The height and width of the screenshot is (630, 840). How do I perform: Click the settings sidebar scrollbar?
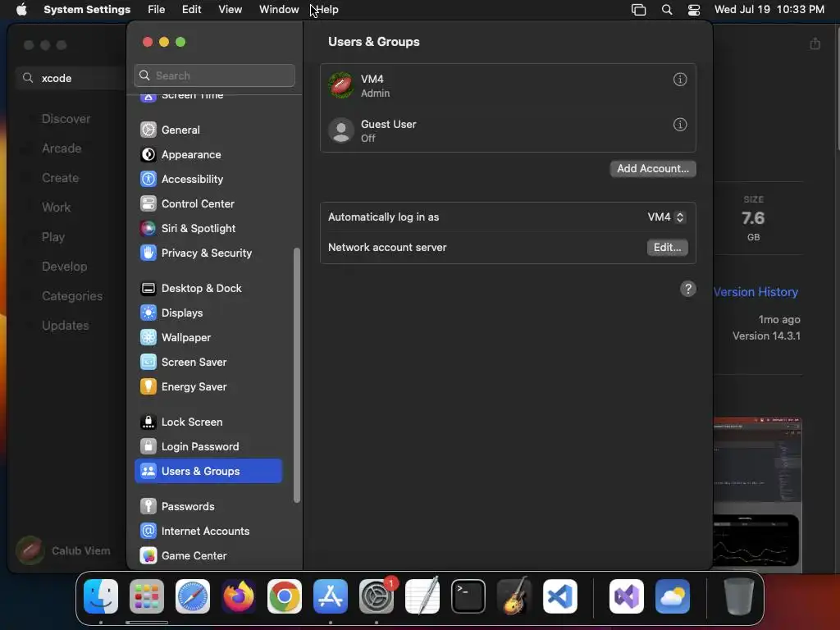click(297, 376)
